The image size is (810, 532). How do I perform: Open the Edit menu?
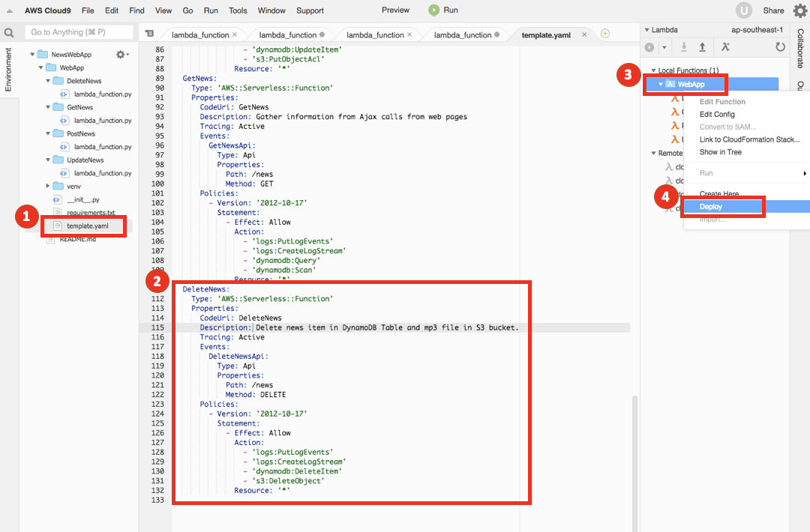[x=112, y=10]
